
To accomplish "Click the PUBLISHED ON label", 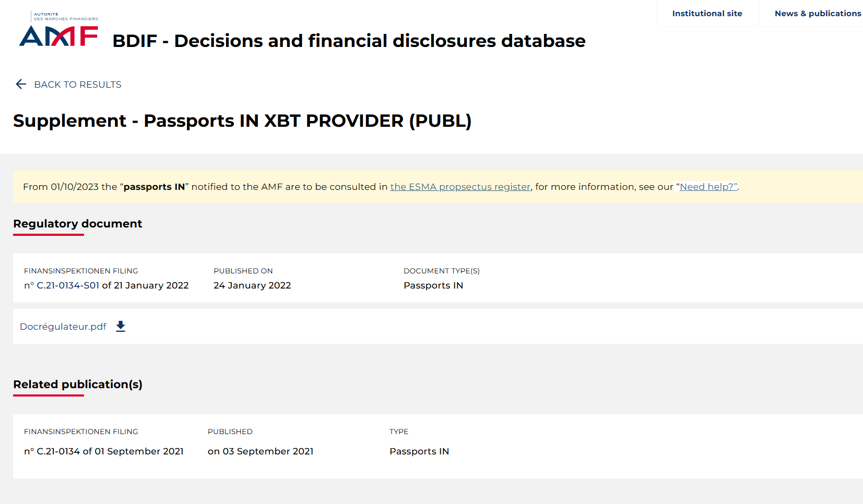I will coord(243,271).
